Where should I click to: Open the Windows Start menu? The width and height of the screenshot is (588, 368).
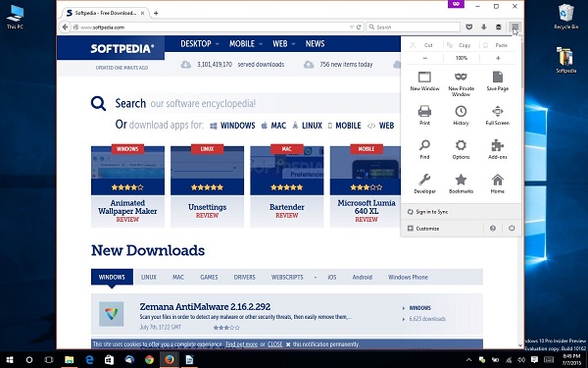click(x=10, y=360)
